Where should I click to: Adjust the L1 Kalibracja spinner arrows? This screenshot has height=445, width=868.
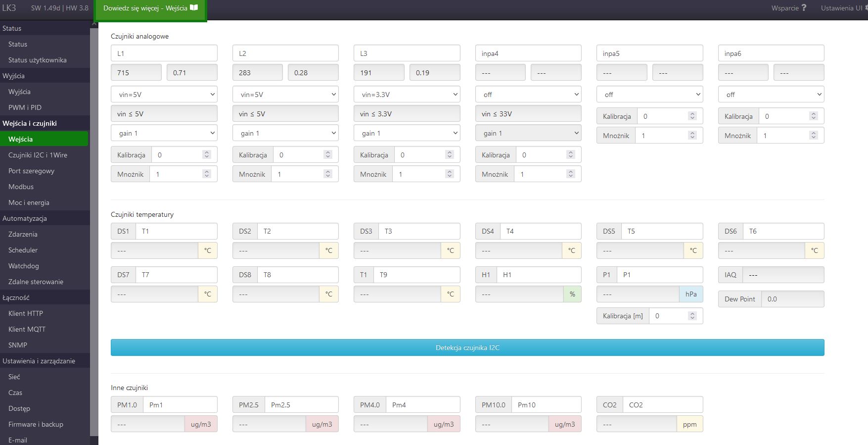point(207,155)
